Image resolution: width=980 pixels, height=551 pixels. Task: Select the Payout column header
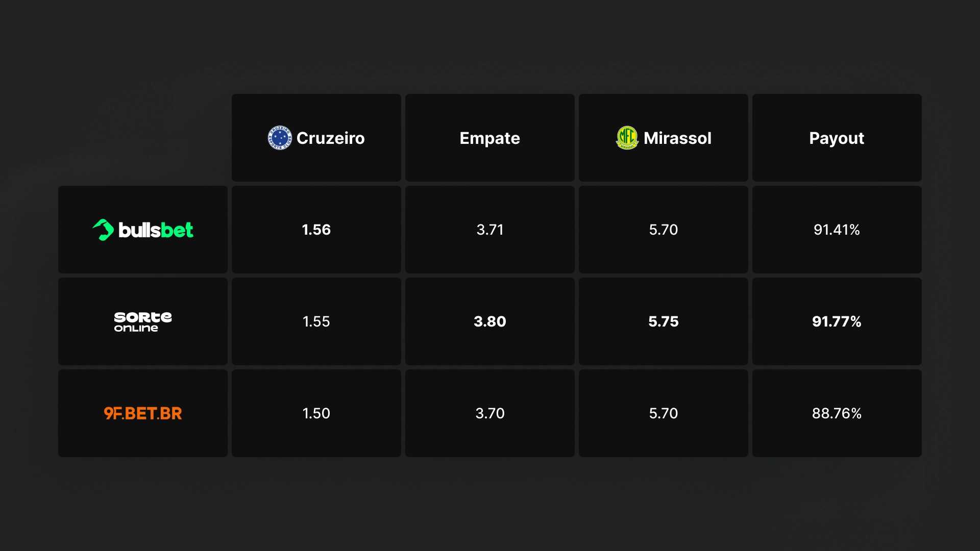point(837,138)
